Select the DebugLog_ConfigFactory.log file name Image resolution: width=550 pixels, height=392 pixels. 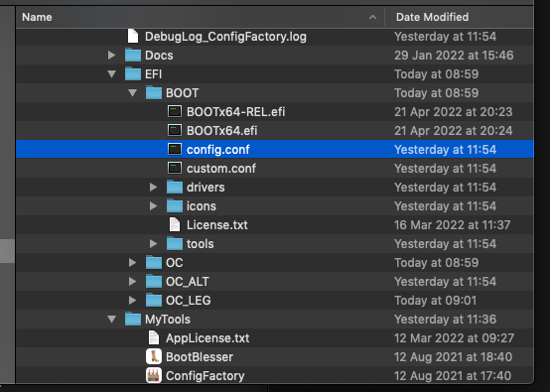(x=225, y=37)
